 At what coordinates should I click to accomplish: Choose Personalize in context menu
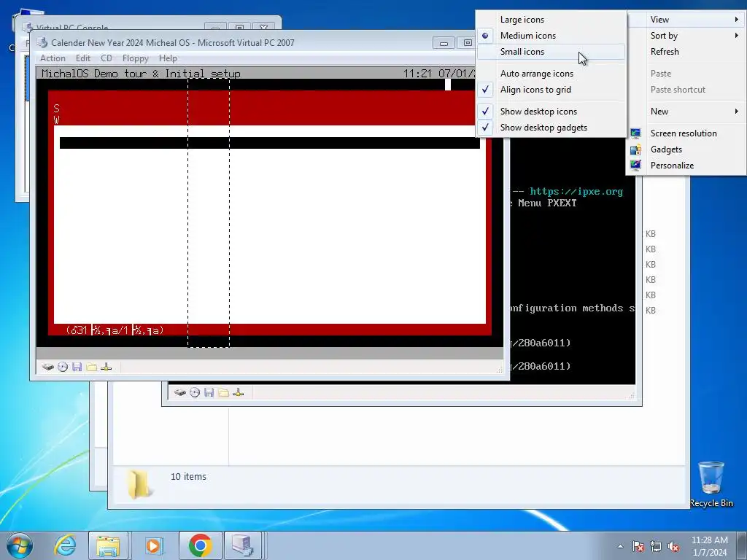686,166
